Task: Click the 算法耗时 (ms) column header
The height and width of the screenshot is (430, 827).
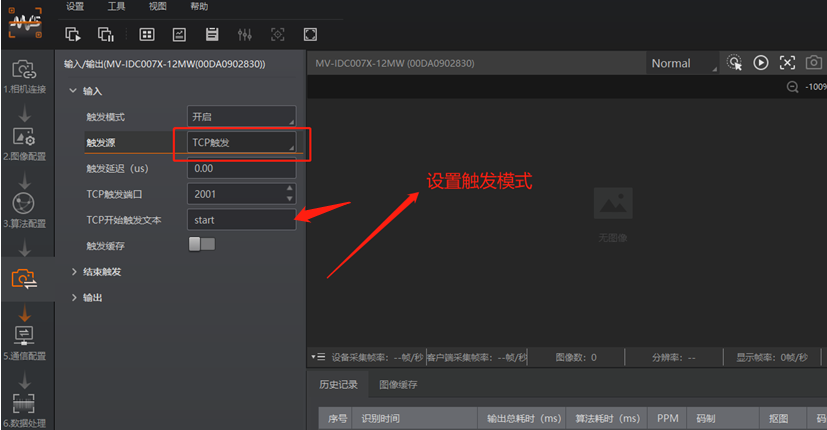Action: [607, 418]
